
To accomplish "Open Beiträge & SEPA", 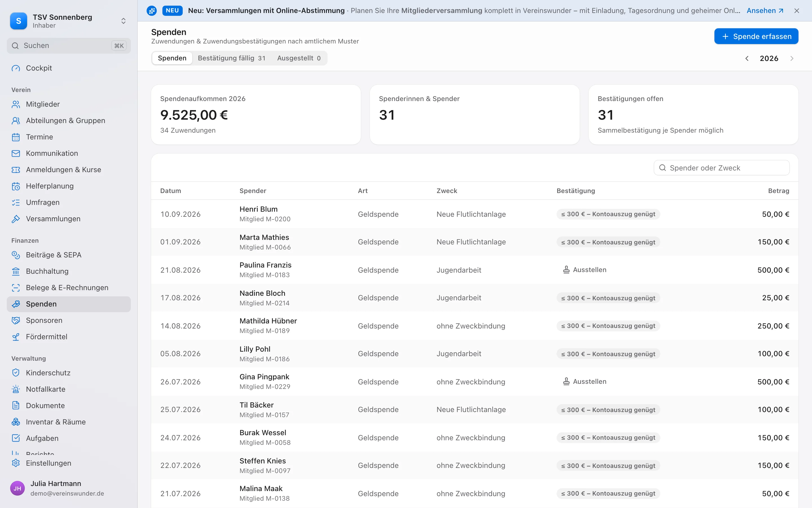I will pos(69,255).
